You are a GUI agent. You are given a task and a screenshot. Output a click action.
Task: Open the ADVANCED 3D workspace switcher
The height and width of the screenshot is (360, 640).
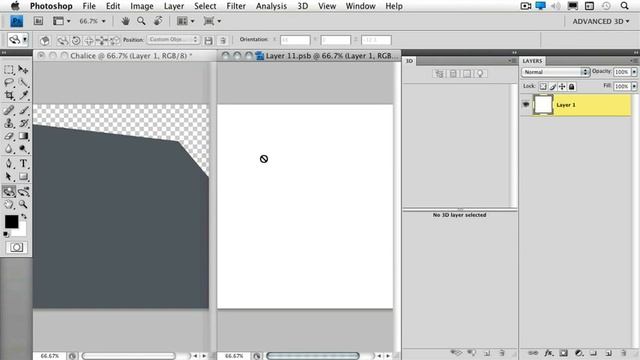tap(601, 21)
